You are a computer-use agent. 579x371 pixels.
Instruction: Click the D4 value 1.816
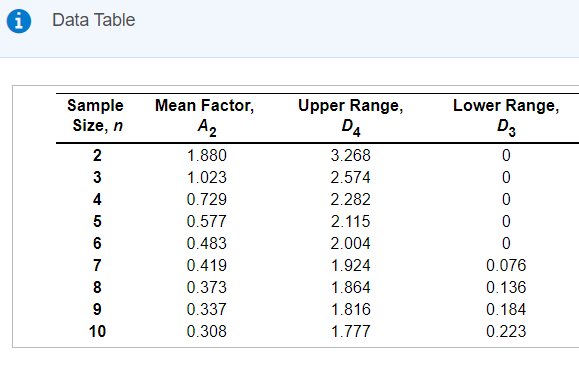(350, 309)
